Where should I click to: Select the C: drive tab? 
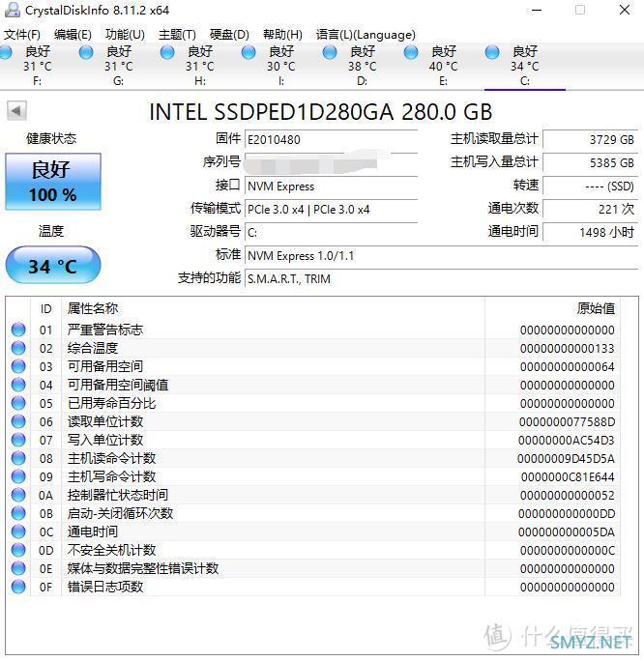click(525, 66)
